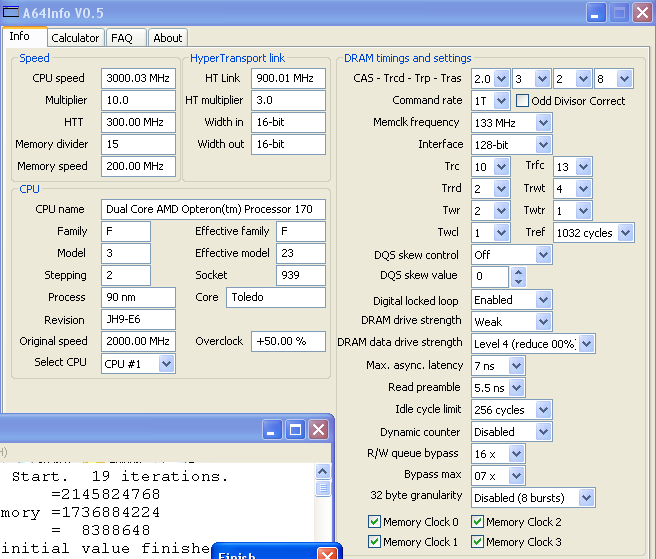This screenshot has width=656, height=559.
Task: Open the Select CPU dropdown
Action: click(166, 364)
